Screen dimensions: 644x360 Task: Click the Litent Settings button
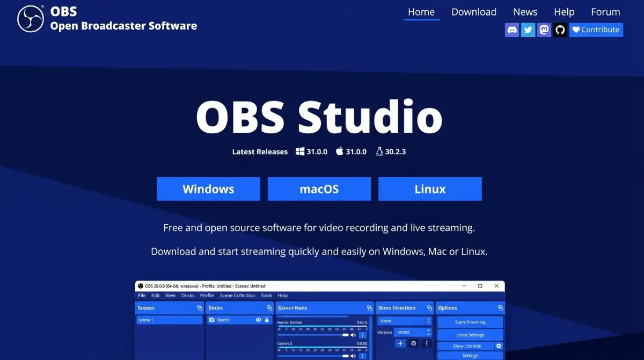470,335
